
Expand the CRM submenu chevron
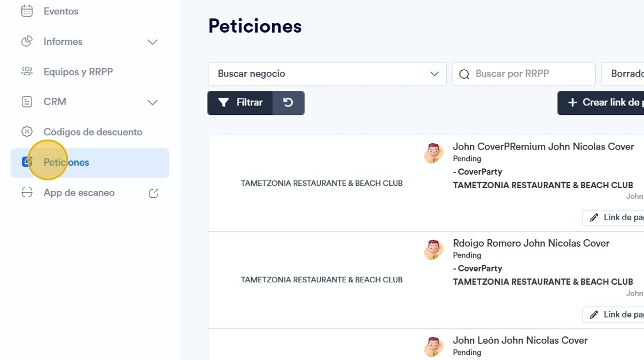(x=152, y=102)
